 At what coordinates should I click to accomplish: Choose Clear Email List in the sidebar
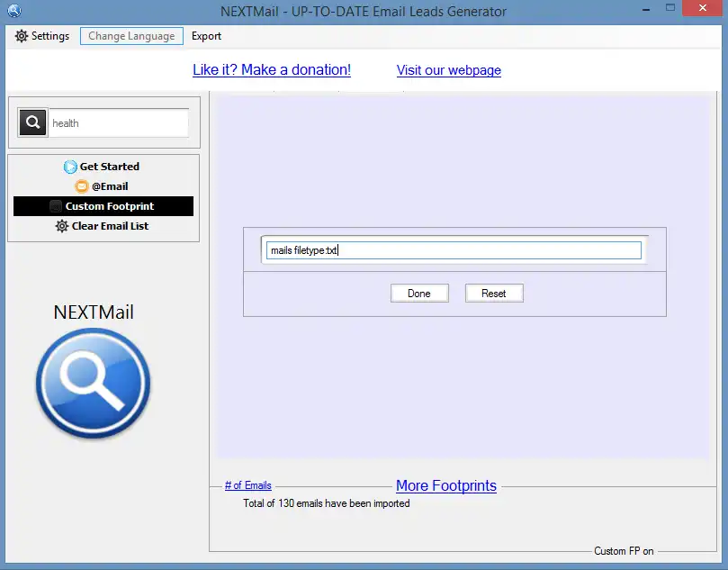103,226
